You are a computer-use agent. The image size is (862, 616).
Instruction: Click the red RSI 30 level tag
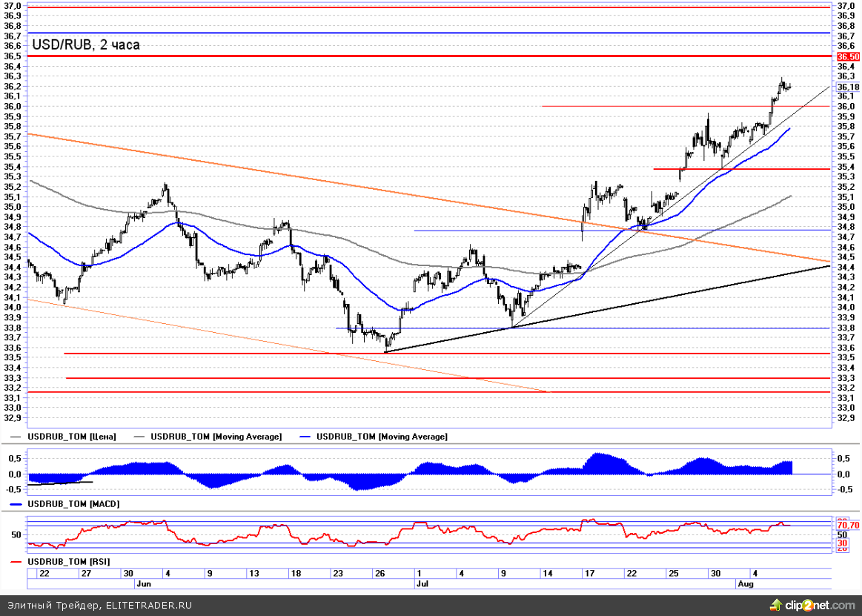[842, 543]
